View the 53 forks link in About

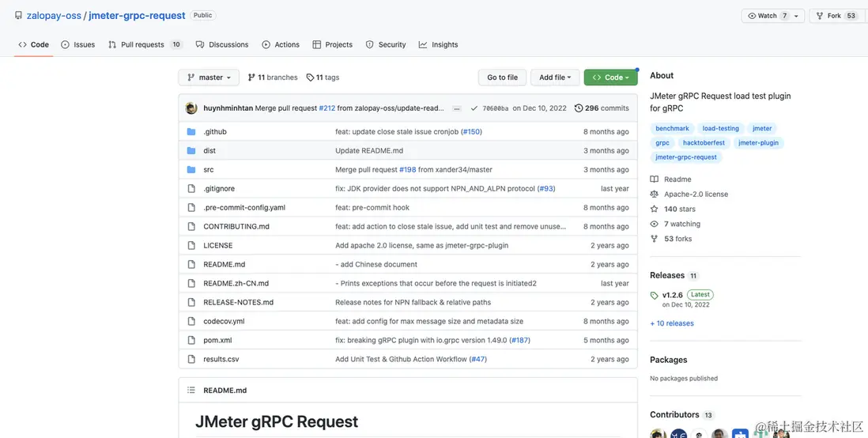pos(671,240)
